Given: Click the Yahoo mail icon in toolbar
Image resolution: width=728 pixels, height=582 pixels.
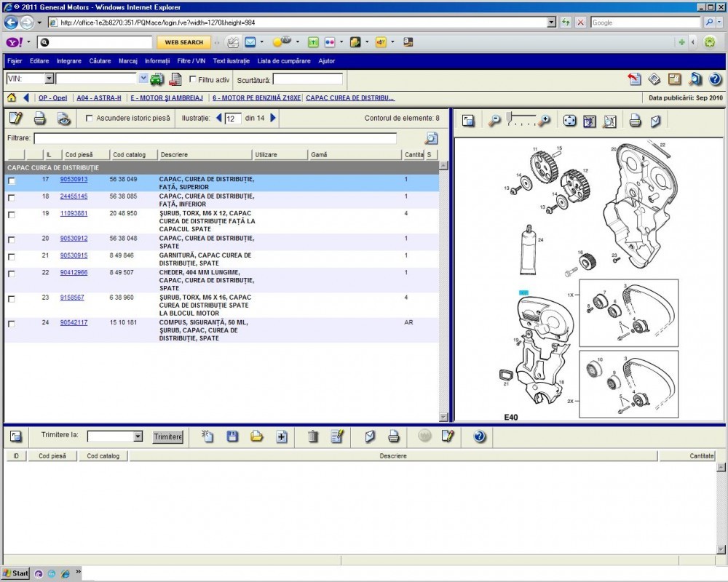Looking at the screenshot, I should pyautogui.click(x=250, y=42).
